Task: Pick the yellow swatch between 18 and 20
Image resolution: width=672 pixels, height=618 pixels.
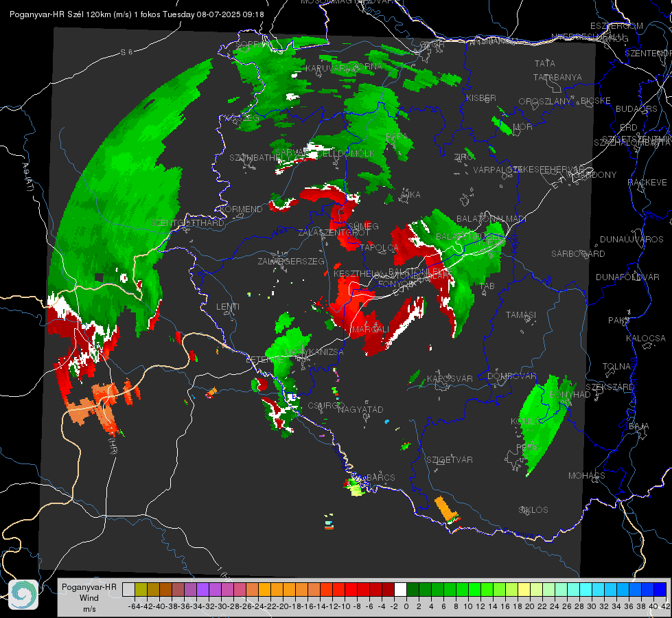Action: click(524, 589)
